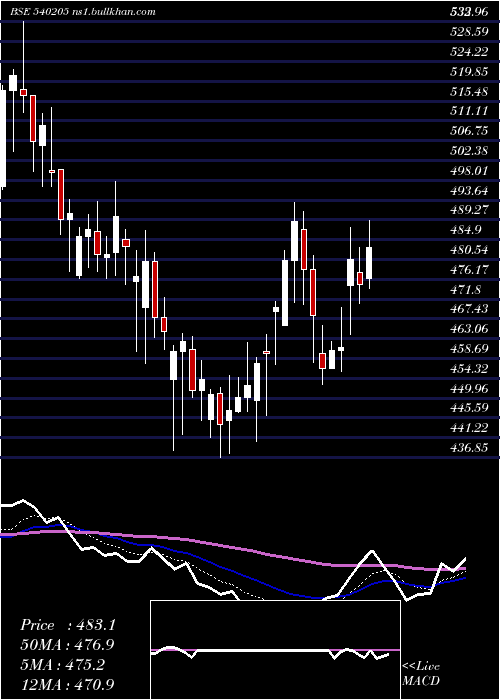Click the 463.06 price axis label
The height and width of the screenshot is (700, 500).
click(x=469, y=329)
